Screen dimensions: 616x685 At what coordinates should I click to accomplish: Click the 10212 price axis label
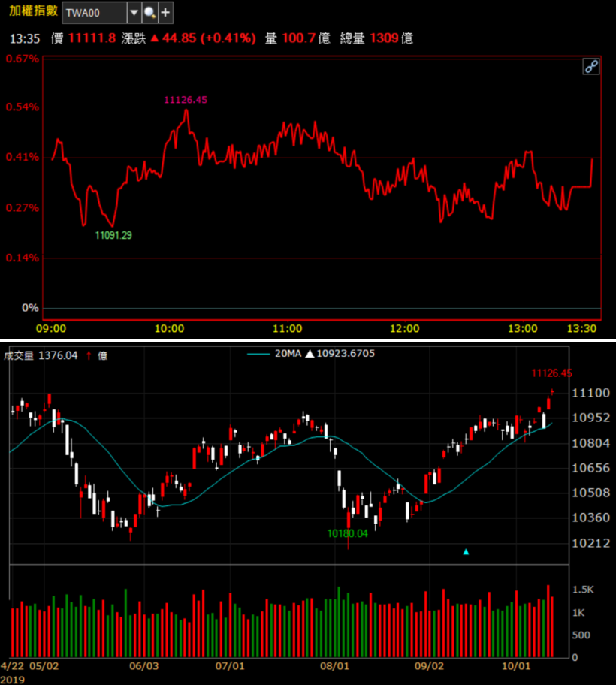click(x=591, y=543)
